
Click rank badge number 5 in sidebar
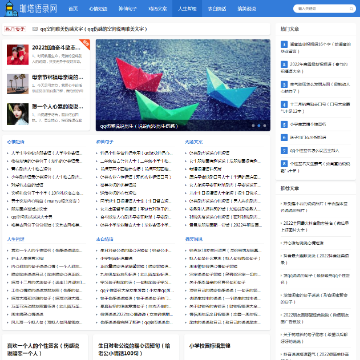coord(284,124)
